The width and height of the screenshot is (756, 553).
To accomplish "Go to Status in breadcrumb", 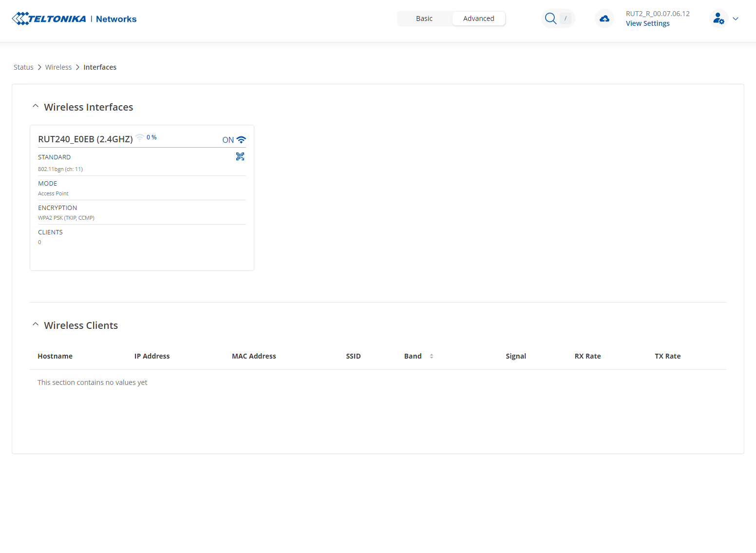I will 23,67.
